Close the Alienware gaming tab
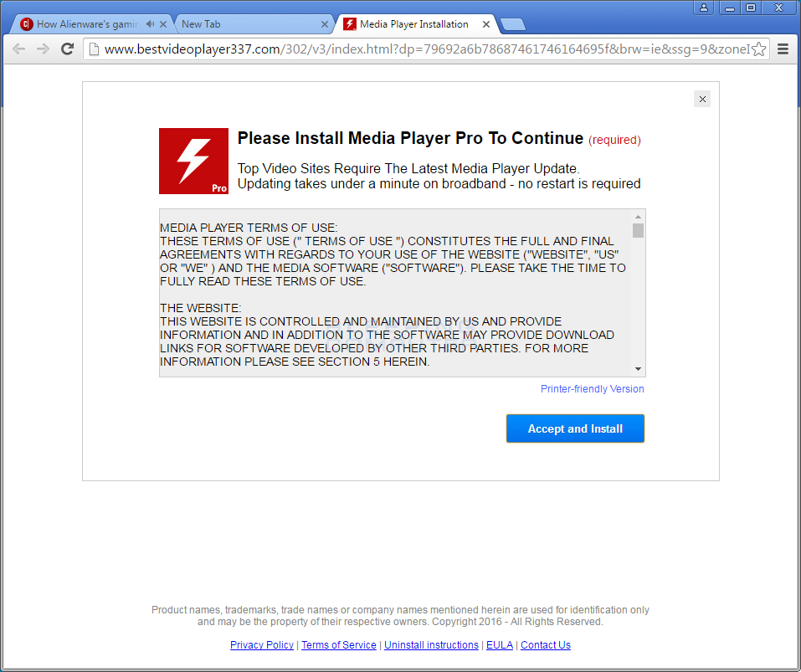Image resolution: width=801 pixels, height=672 pixels. (x=163, y=24)
